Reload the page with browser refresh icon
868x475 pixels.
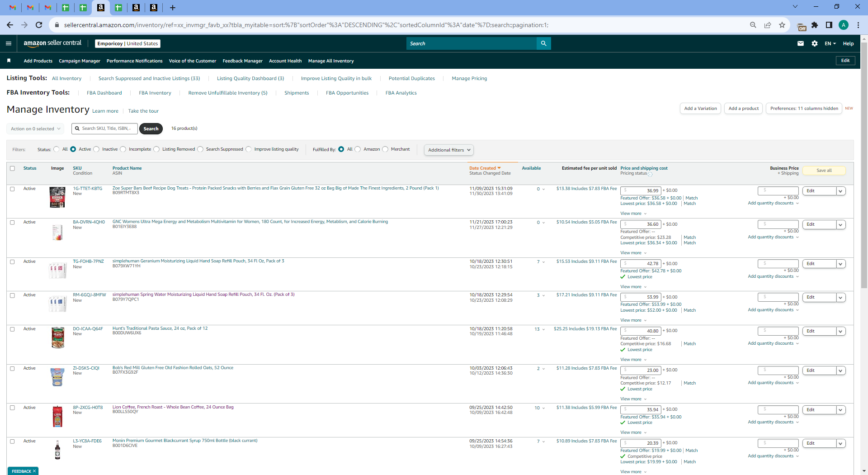[x=39, y=25]
